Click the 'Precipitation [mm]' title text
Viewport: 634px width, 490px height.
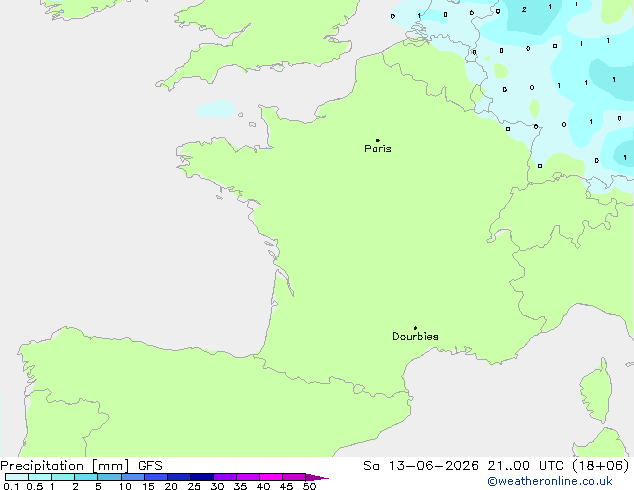tap(65, 466)
